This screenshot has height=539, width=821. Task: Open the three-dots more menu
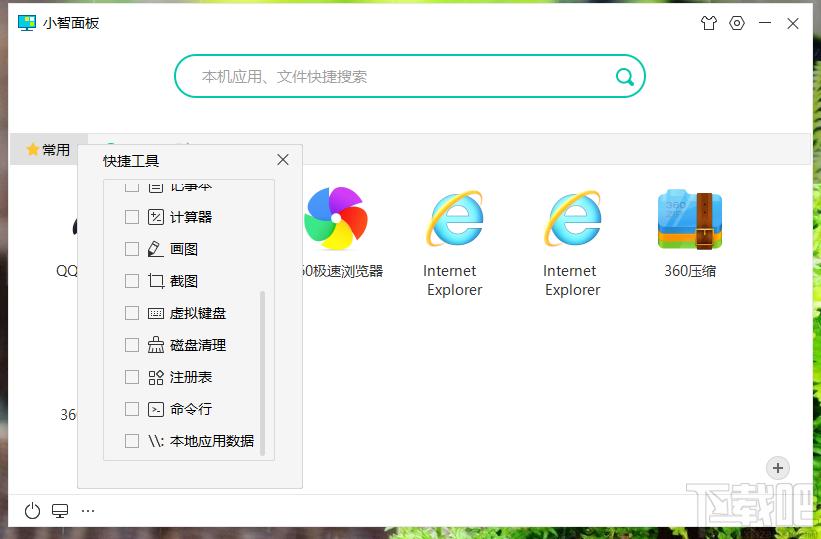[x=88, y=511]
